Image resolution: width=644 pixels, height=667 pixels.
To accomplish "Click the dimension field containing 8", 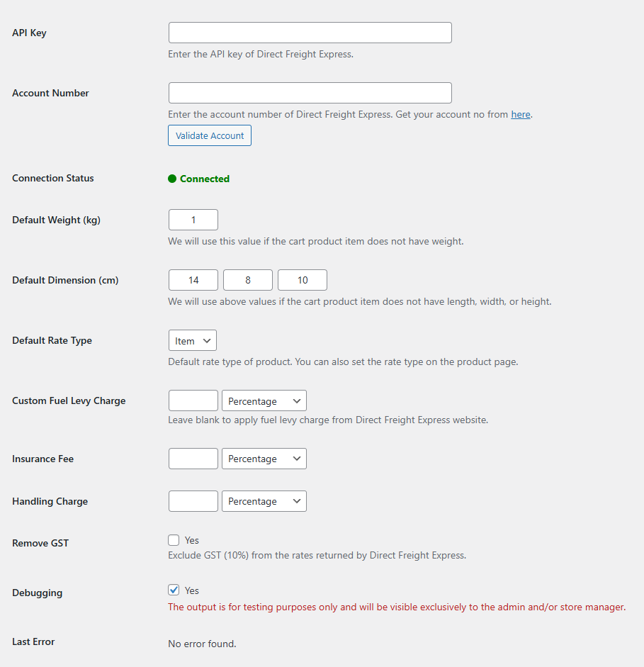I will tap(248, 280).
